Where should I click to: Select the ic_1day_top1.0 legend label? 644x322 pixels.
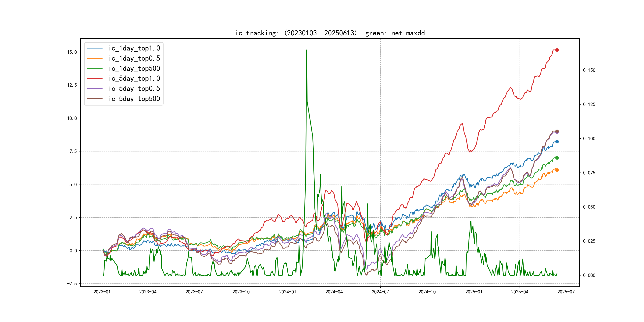pos(134,48)
